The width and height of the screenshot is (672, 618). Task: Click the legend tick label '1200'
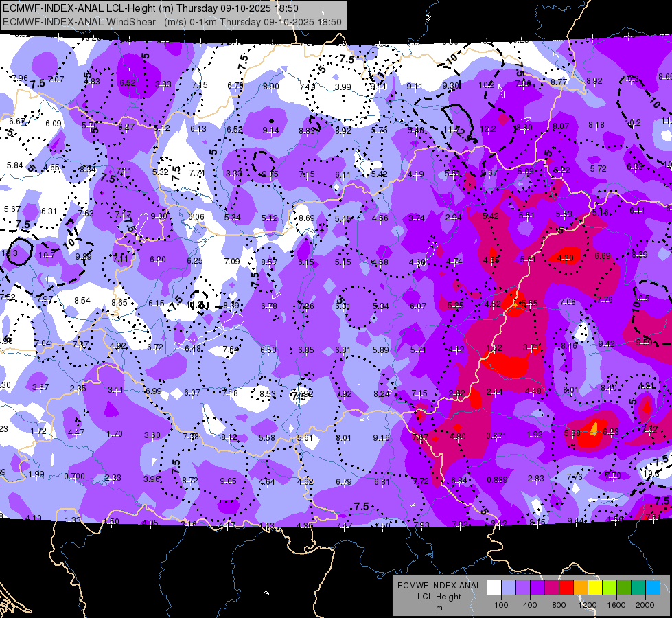point(587,605)
